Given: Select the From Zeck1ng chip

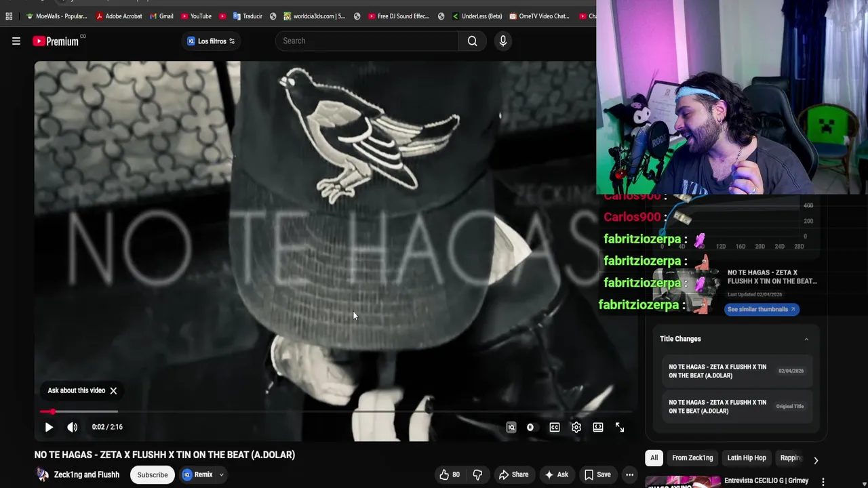Looking at the screenshot, I should [x=692, y=458].
